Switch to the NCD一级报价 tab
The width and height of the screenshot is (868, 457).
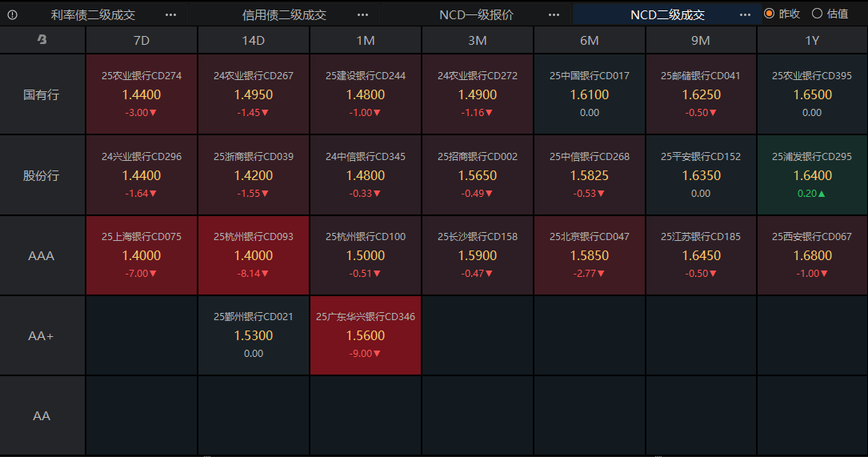coord(476,15)
